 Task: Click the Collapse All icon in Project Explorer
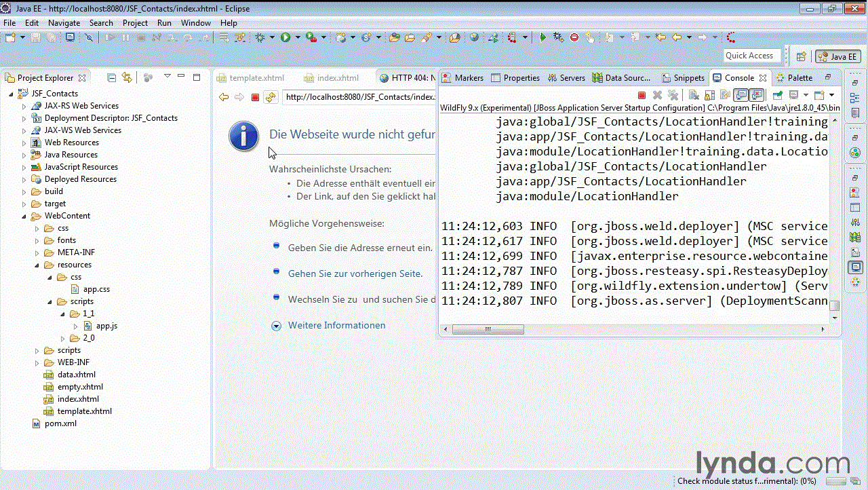[112, 77]
